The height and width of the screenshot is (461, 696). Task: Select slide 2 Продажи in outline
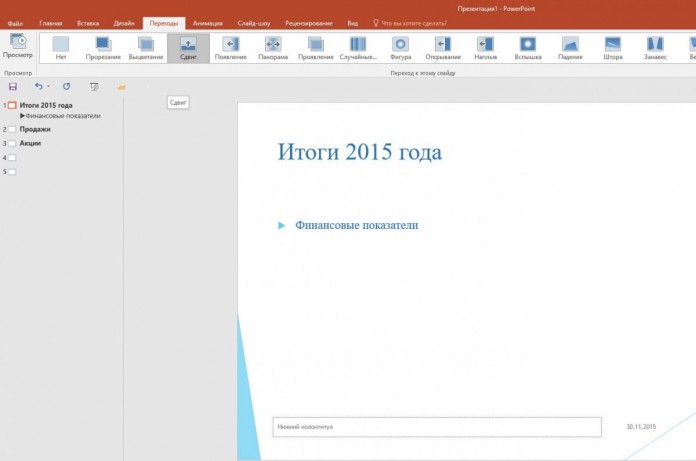pos(35,129)
